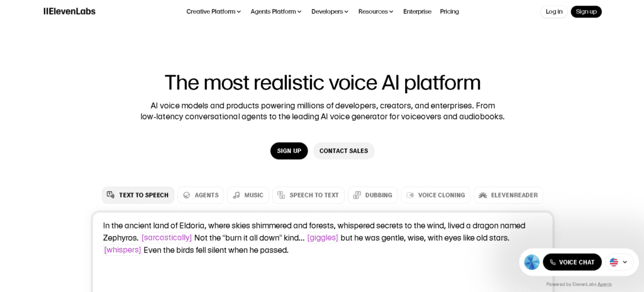The width and height of the screenshot is (644, 292).
Task: Expand the Agents Platform menu
Action: (x=275, y=11)
